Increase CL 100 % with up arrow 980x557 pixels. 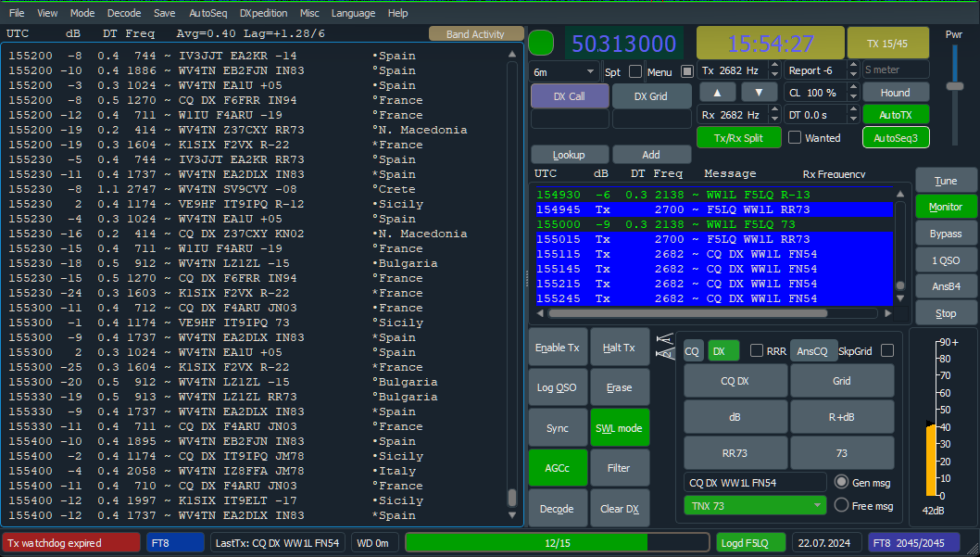(x=853, y=88)
